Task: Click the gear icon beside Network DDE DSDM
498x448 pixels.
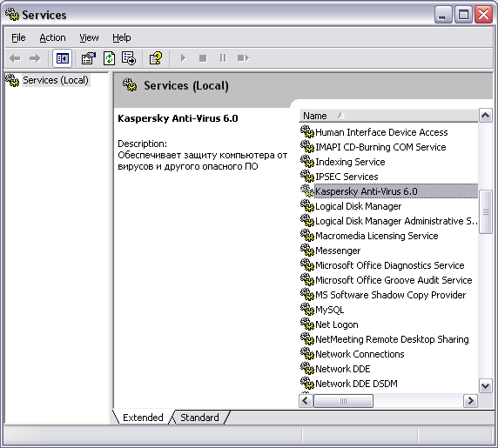Action: [307, 384]
